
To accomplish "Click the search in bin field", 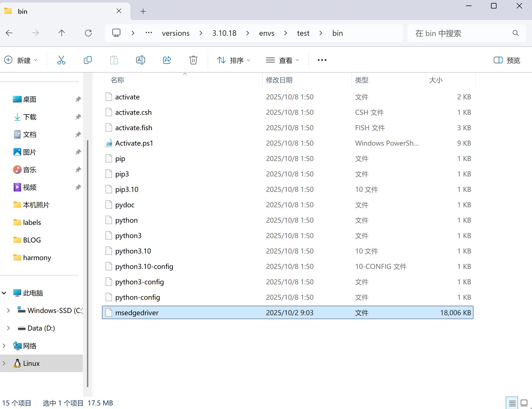I will click(x=462, y=33).
